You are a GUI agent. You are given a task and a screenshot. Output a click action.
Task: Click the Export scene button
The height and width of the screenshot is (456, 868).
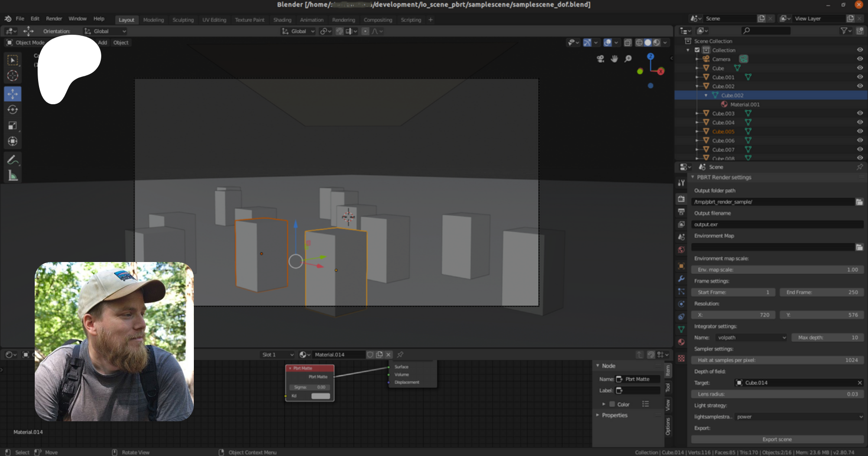[x=777, y=440]
